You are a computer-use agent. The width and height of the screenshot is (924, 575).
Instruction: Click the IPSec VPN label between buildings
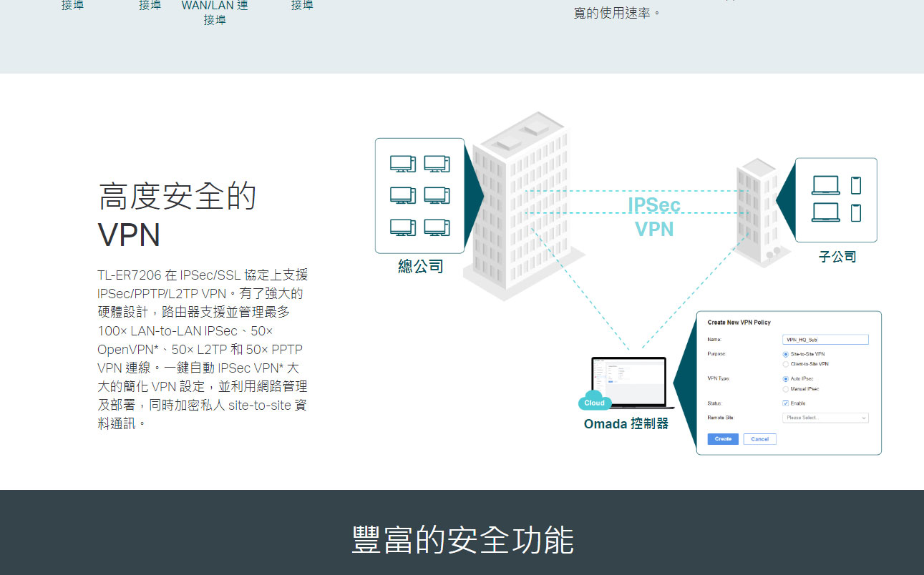pos(654,217)
